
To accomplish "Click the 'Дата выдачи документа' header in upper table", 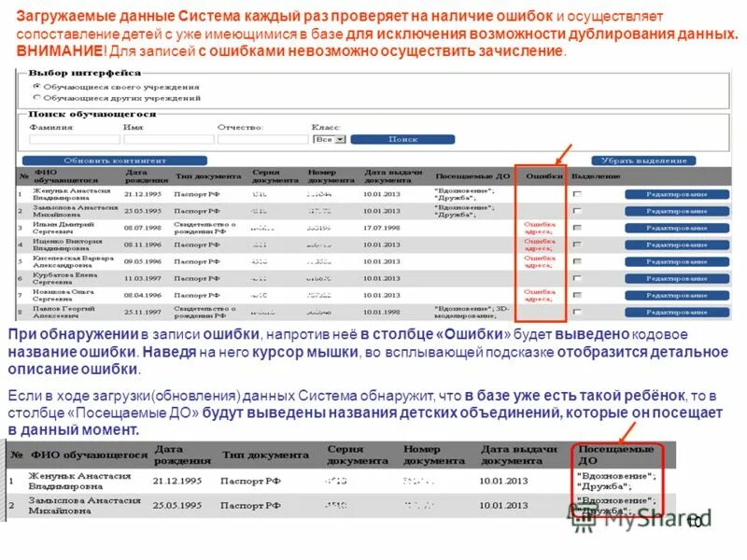I will coord(393,176).
